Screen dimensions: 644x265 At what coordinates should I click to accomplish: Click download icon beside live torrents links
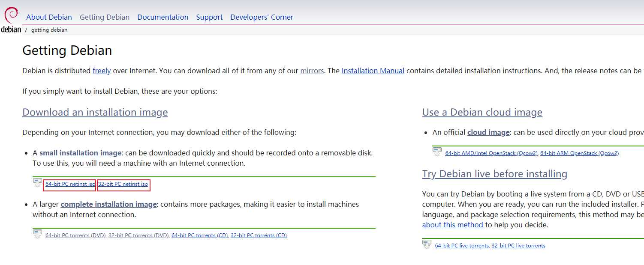click(x=427, y=244)
